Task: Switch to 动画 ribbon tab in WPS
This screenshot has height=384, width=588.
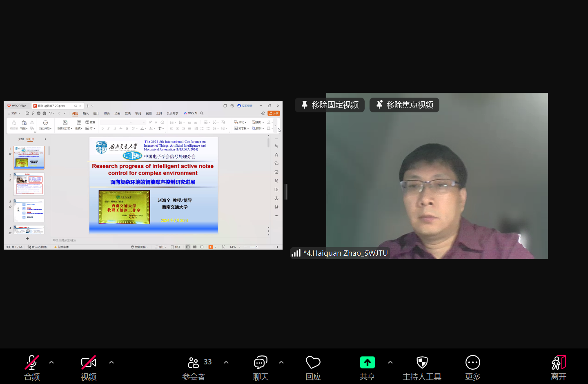Action: click(117, 114)
